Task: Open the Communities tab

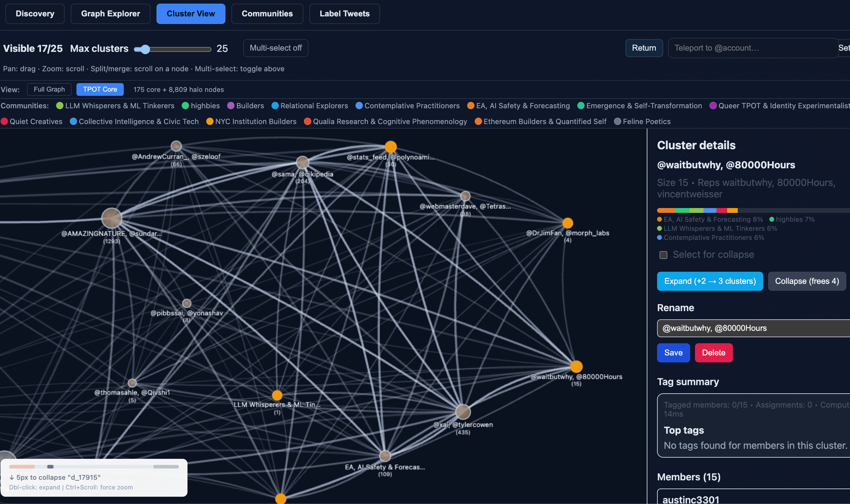Action: 267,14
